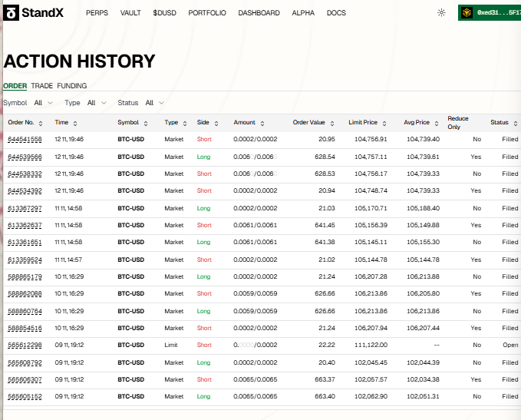Click the Open status of order 565612298

click(x=510, y=345)
